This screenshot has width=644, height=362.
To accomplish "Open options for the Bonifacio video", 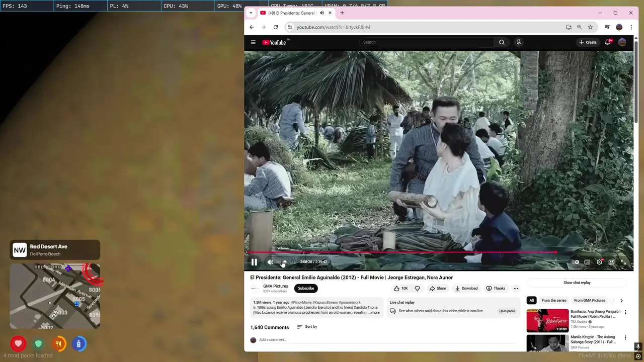I will tap(625, 312).
